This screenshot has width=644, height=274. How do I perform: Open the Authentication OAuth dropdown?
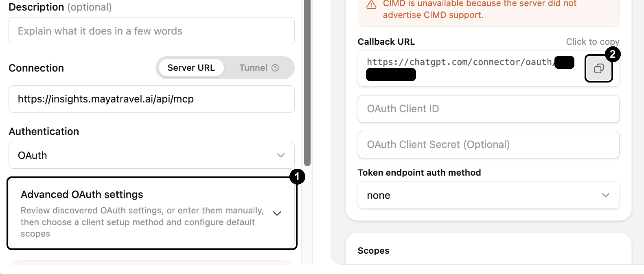[151, 155]
